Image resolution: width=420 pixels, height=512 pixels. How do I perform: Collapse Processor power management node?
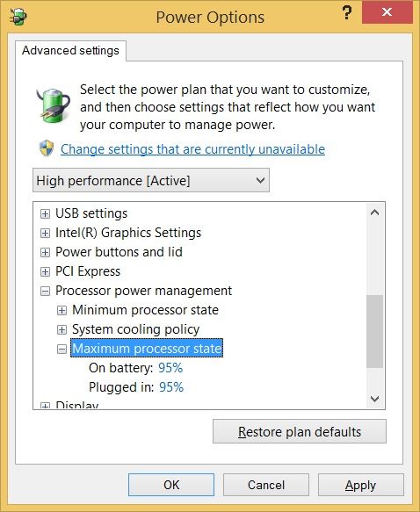tap(45, 291)
